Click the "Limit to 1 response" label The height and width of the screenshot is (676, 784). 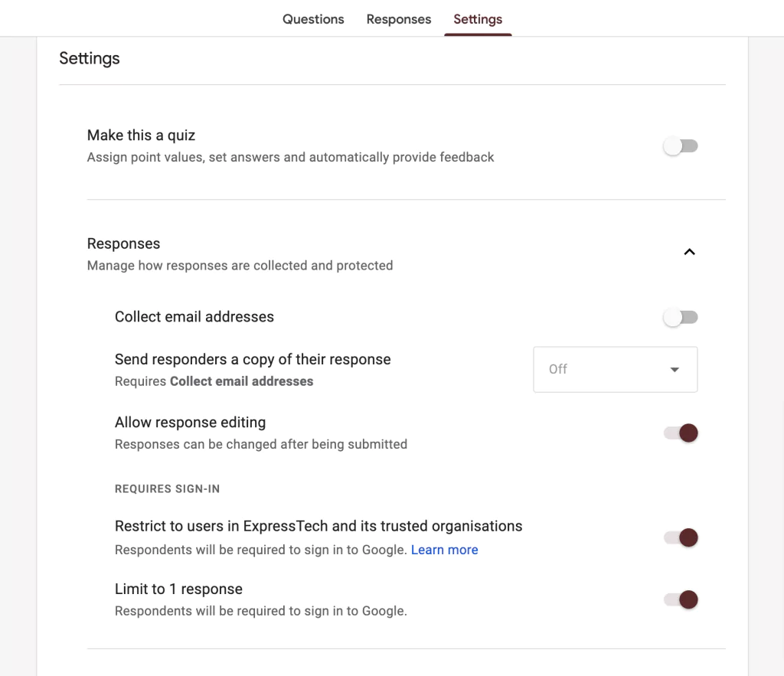pos(178,589)
